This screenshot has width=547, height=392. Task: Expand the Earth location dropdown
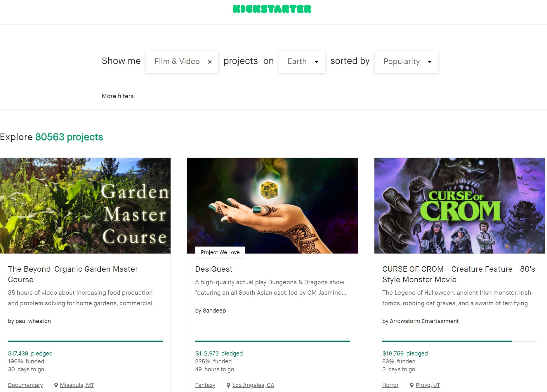click(302, 61)
